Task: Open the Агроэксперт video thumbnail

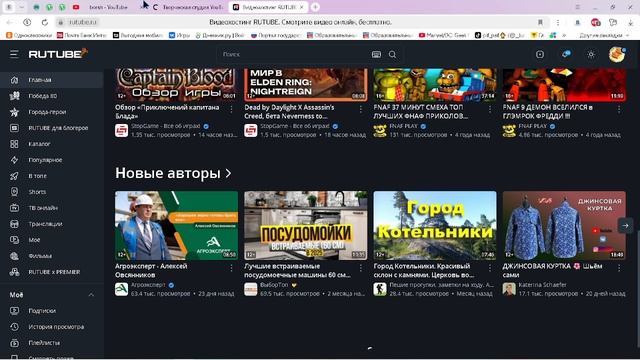Action: click(176, 225)
